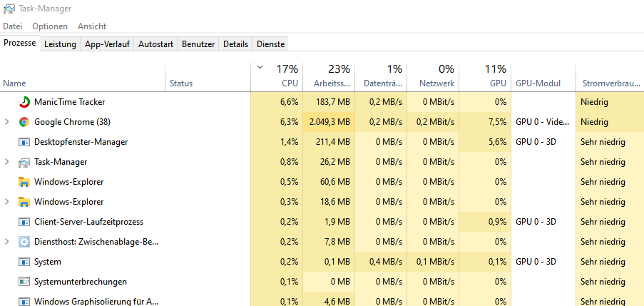Expand the Windows-Explorer group with 18,6 MB
Screen dimensions: 644x306
[x=6, y=202]
